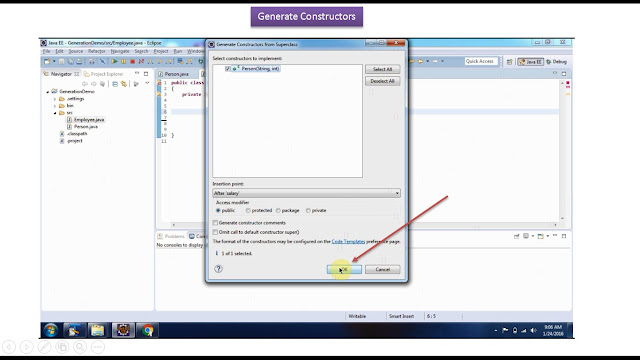Open back history dropdown arrow in toolbar

coord(427,61)
